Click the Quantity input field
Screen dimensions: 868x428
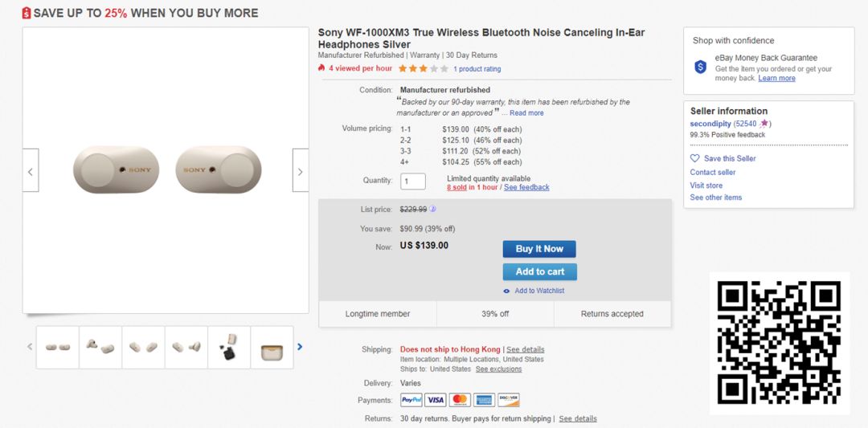[413, 181]
